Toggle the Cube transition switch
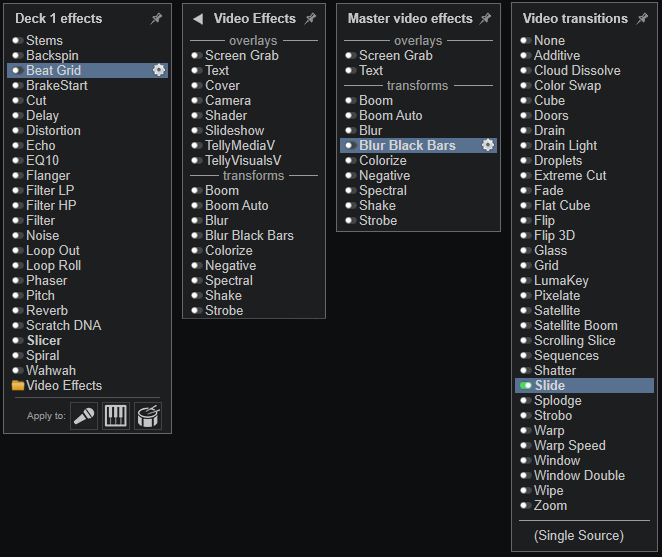Viewport: 662px width, 557px height. coord(526,101)
